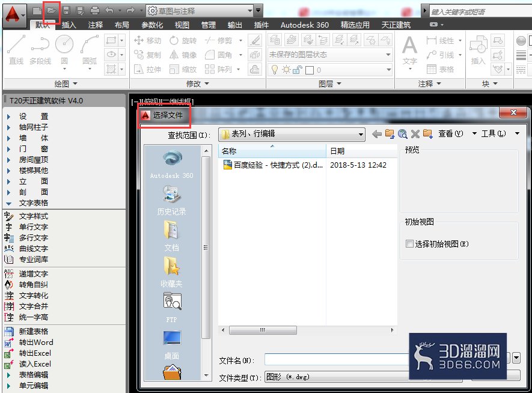Switch to the 插入 ribbon tab
Viewport: 532px width, 393px height.
click(x=69, y=25)
